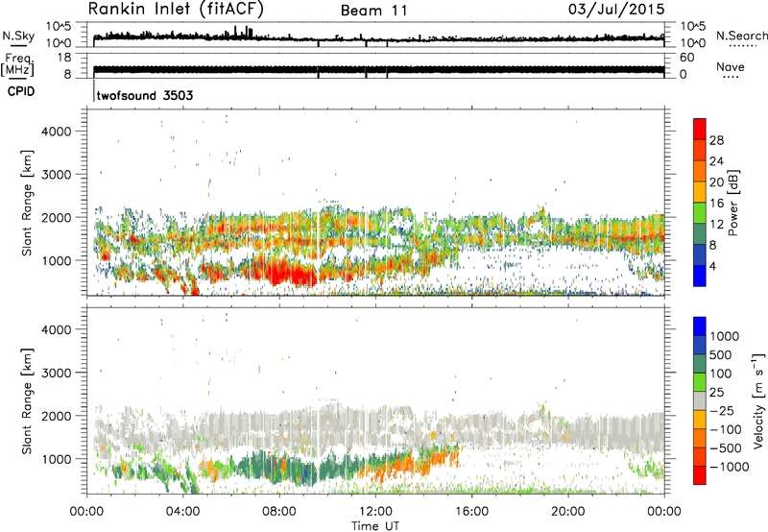The height and width of the screenshot is (532, 768).
Task: Click the '24' label on Power color bar
Action: (x=716, y=161)
